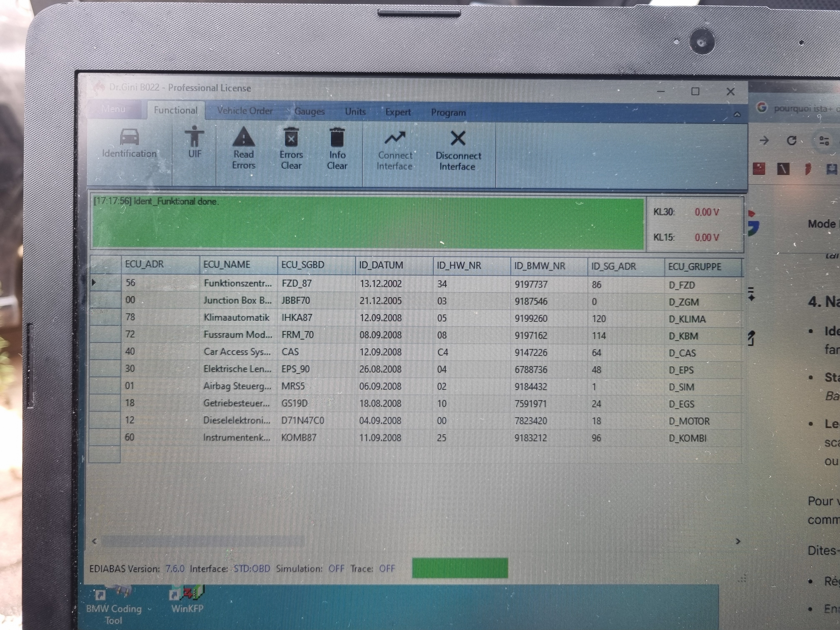Sort by the ECU_SGBD column header
The width and height of the screenshot is (840, 630).
pos(316,265)
